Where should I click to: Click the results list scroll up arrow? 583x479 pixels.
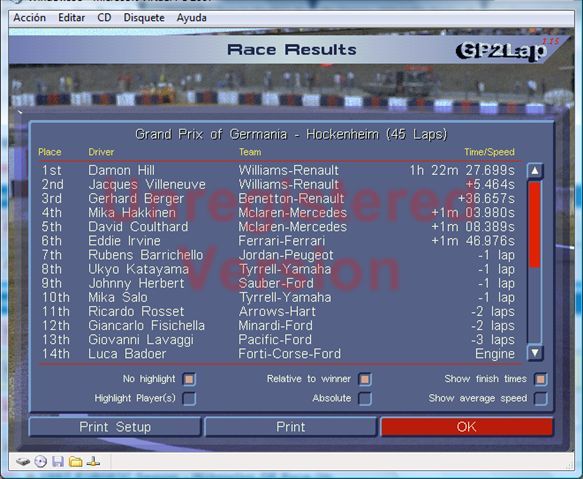(535, 171)
